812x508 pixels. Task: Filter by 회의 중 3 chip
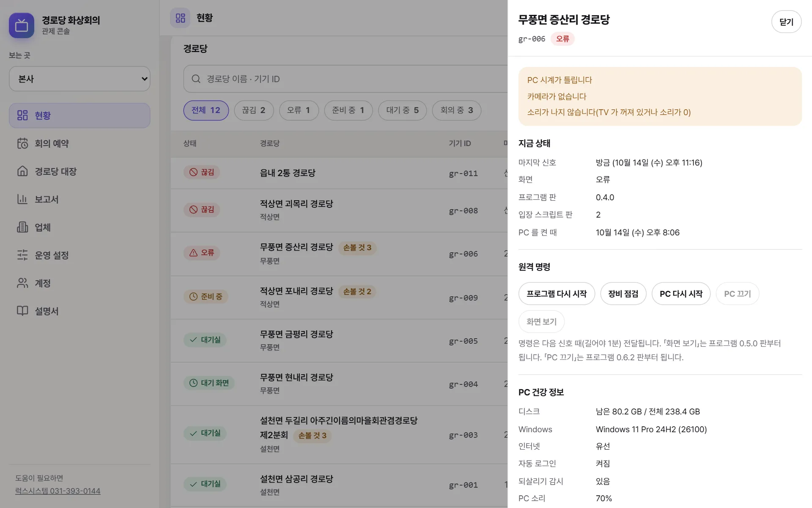pyautogui.click(x=457, y=110)
